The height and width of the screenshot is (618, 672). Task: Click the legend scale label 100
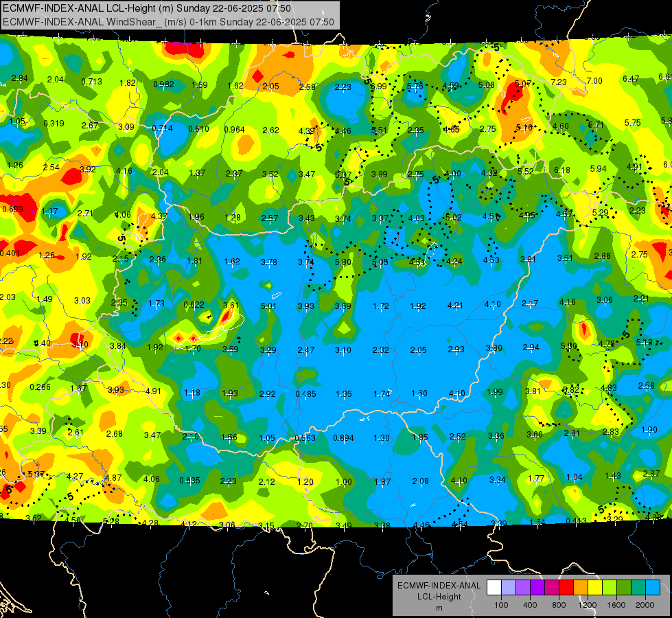tap(501, 605)
